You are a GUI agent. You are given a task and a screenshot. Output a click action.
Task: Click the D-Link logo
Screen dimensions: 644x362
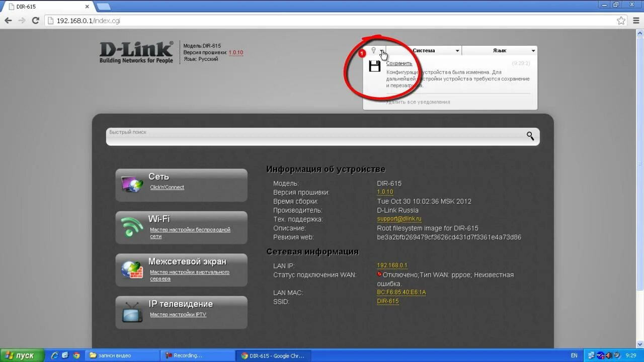point(136,52)
